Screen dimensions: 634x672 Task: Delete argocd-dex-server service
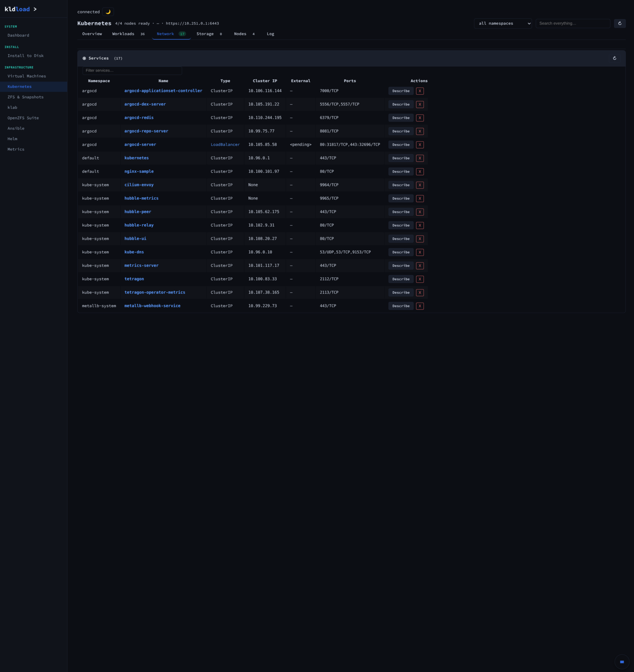pos(420,104)
